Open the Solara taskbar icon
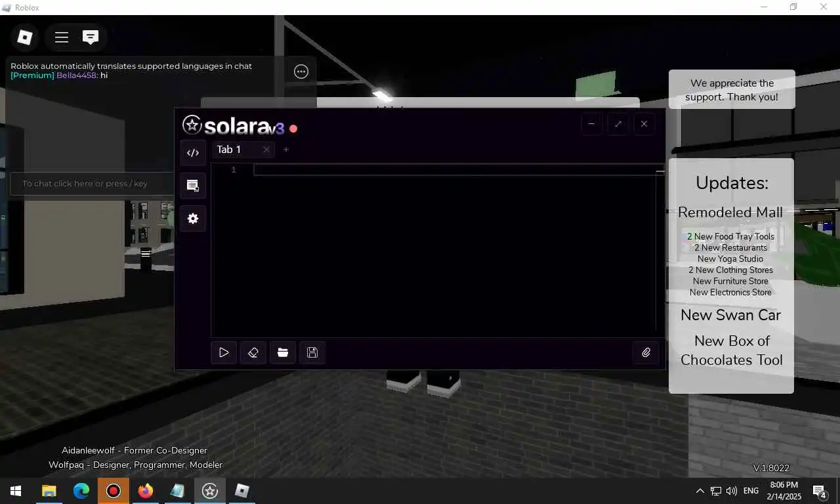The height and width of the screenshot is (504, 840). pyautogui.click(x=210, y=491)
